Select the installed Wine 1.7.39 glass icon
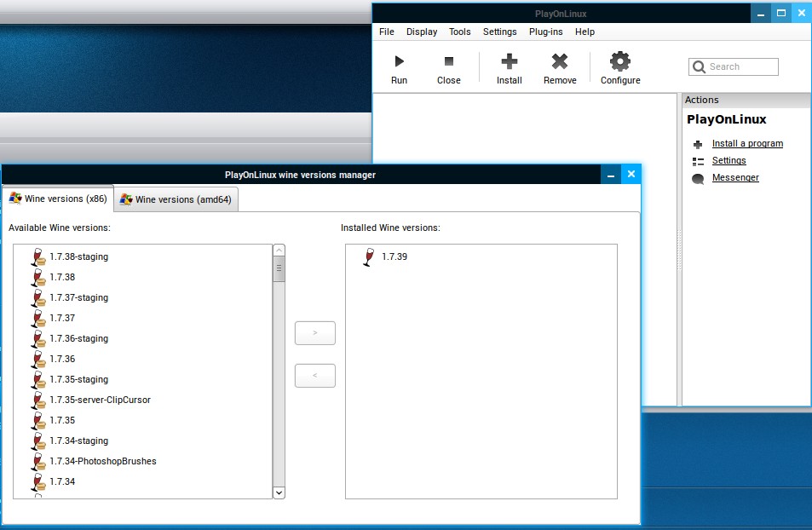 coord(368,257)
